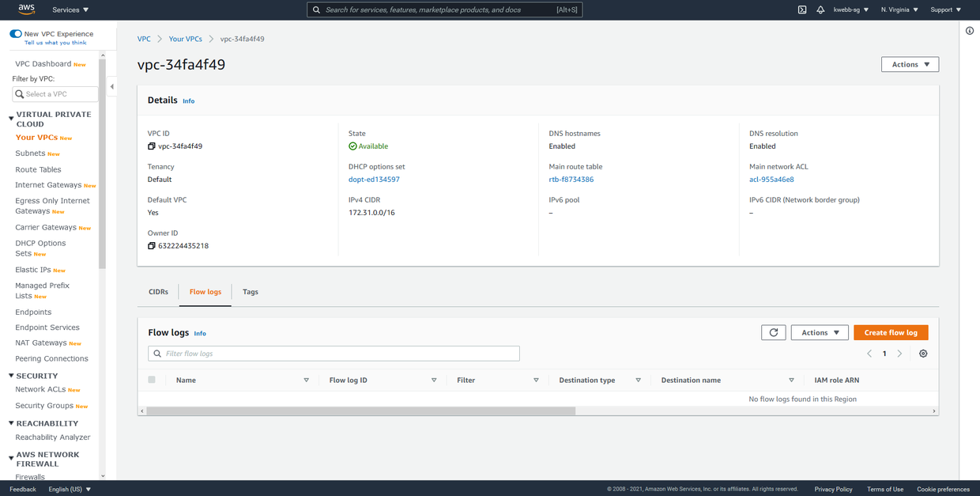
Task: Open the English (US) language selector
Action: click(70, 489)
